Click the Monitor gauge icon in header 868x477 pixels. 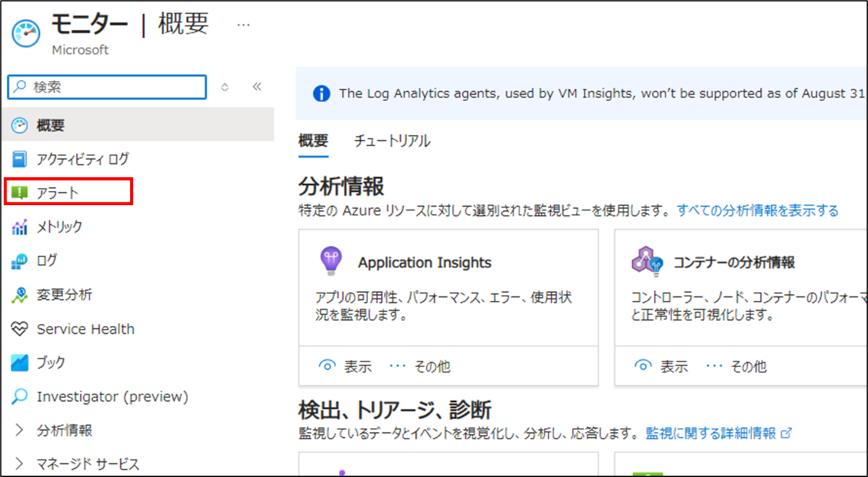coord(26,34)
